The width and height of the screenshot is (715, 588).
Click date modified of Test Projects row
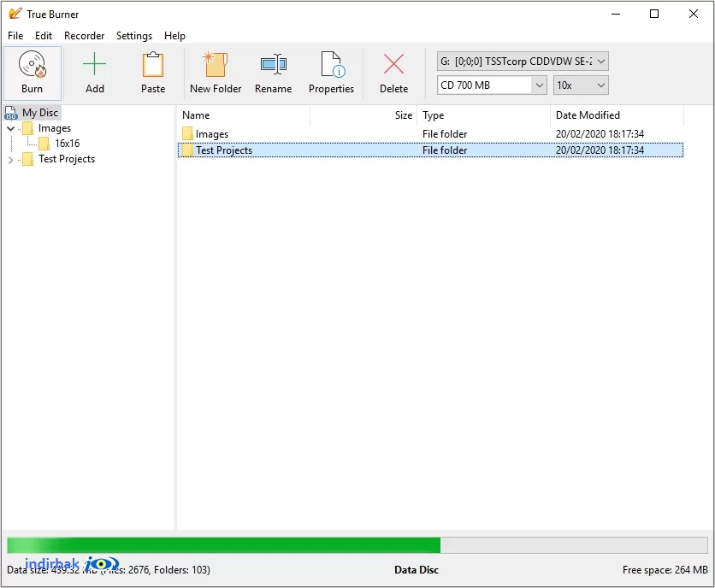coord(600,150)
